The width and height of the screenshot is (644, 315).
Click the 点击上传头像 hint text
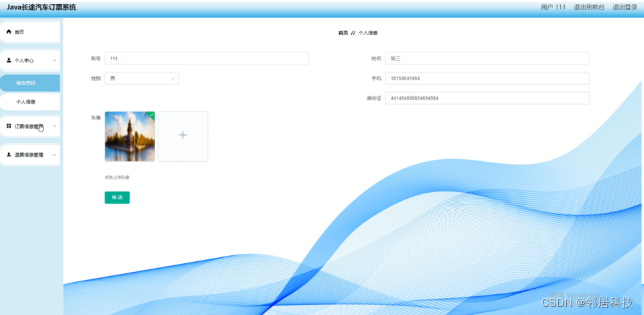point(117,177)
